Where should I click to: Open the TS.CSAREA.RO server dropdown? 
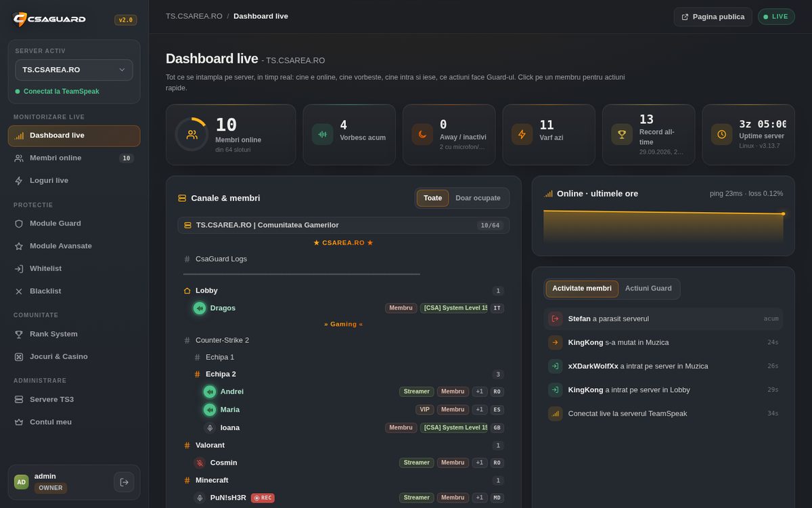click(x=74, y=70)
